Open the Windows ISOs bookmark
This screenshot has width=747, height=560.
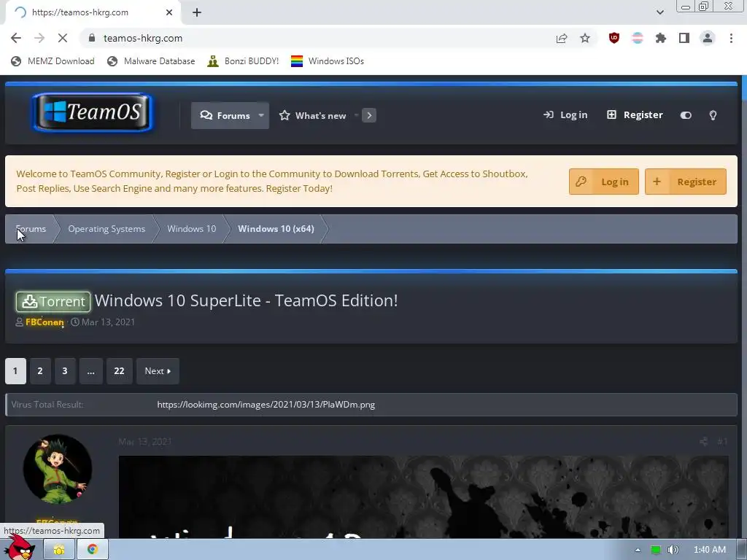[x=328, y=61]
